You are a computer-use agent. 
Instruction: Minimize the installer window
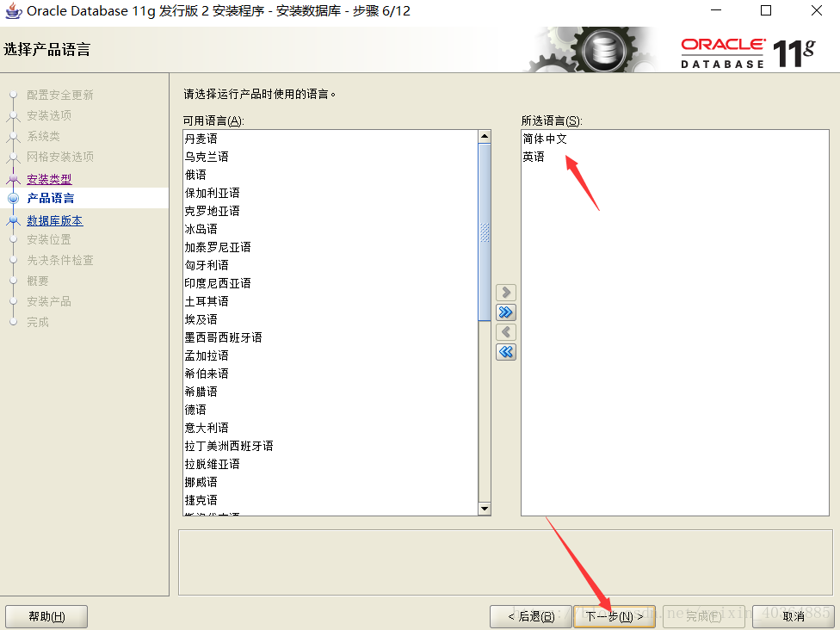point(716,10)
